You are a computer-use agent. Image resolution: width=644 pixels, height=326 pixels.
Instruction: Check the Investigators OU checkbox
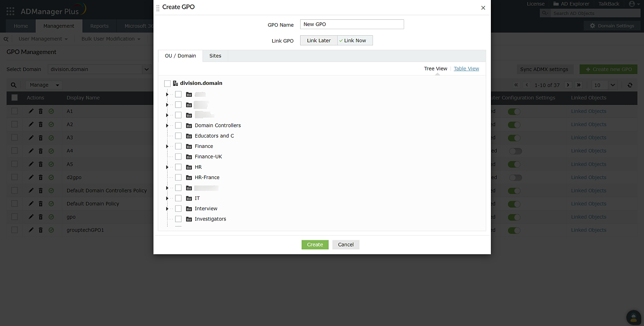click(178, 219)
